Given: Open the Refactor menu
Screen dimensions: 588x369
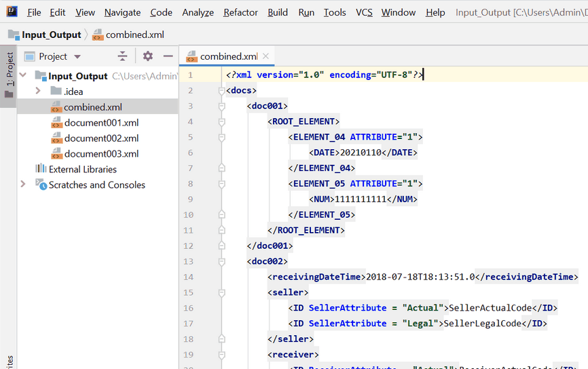Looking at the screenshot, I should (240, 12).
